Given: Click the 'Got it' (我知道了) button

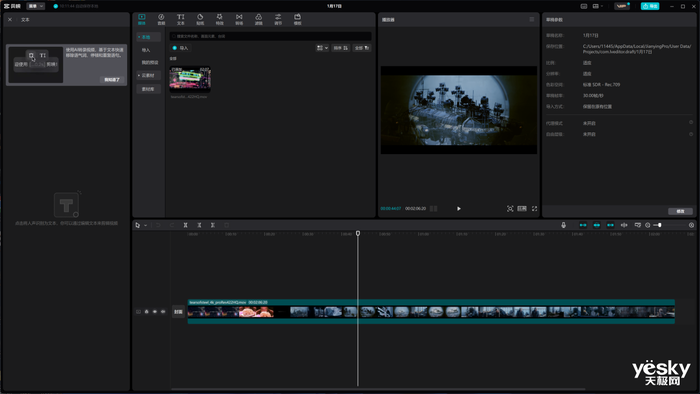Looking at the screenshot, I should (112, 79).
